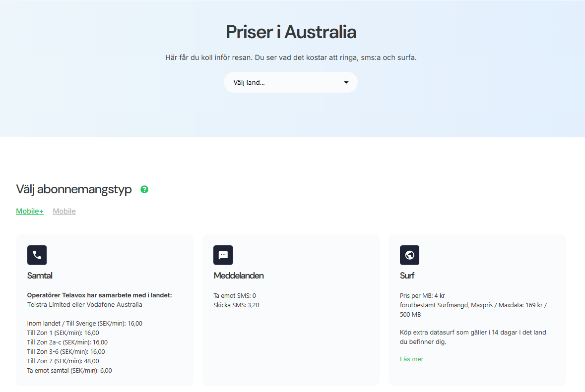Switch to the Mobile+ subscription tab

30,211
